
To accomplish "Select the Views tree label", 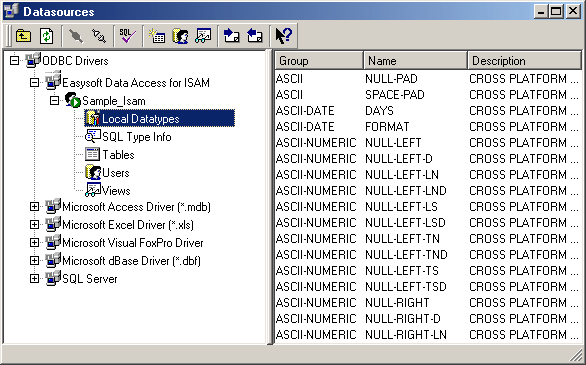I will pos(116,191).
